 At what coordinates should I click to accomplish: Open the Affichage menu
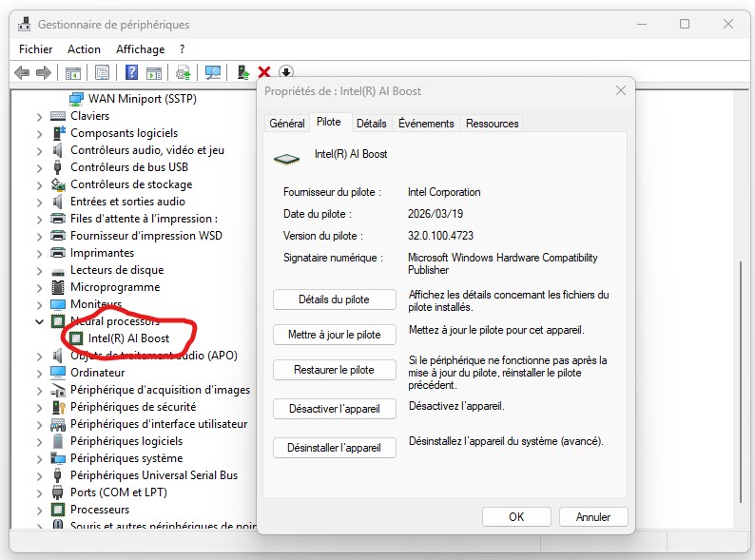tap(140, 49)
